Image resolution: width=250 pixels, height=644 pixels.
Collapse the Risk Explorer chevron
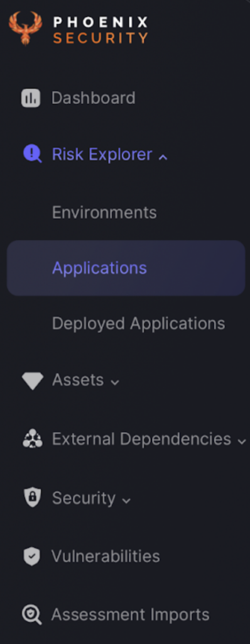pyautogui.click(x=163, y=157)
